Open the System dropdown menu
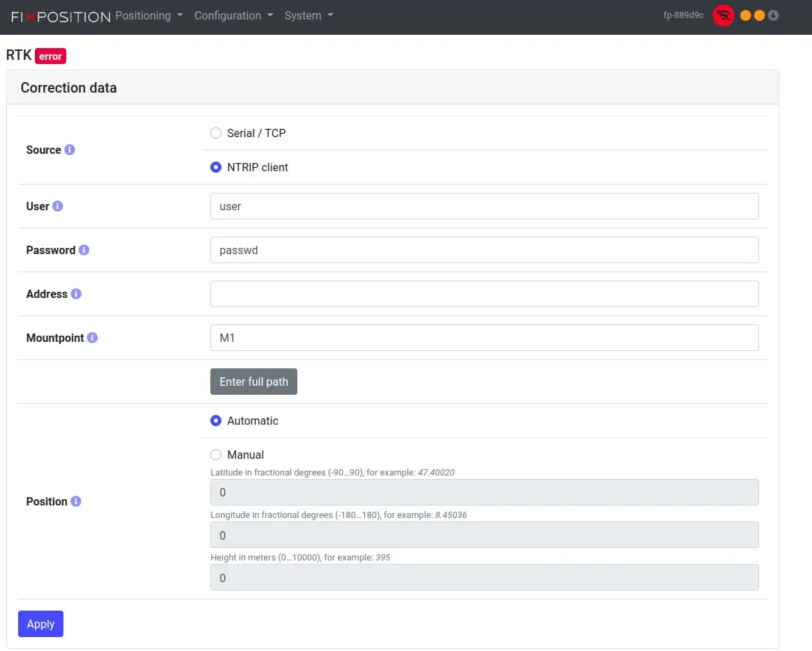This screenshot has width=812, height=651. pyautogui.click(x=309, y=15)
